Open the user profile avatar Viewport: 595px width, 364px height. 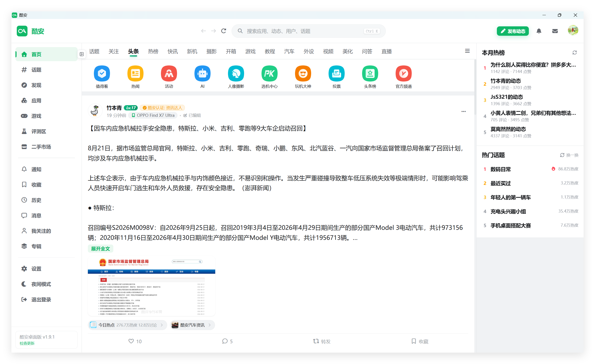click(573, 30)
